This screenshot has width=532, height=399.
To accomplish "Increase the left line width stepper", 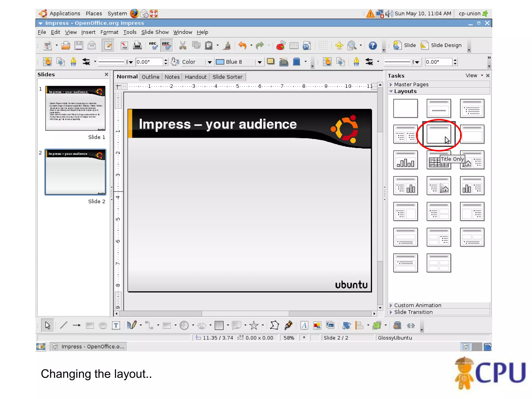I will (166, 60).
